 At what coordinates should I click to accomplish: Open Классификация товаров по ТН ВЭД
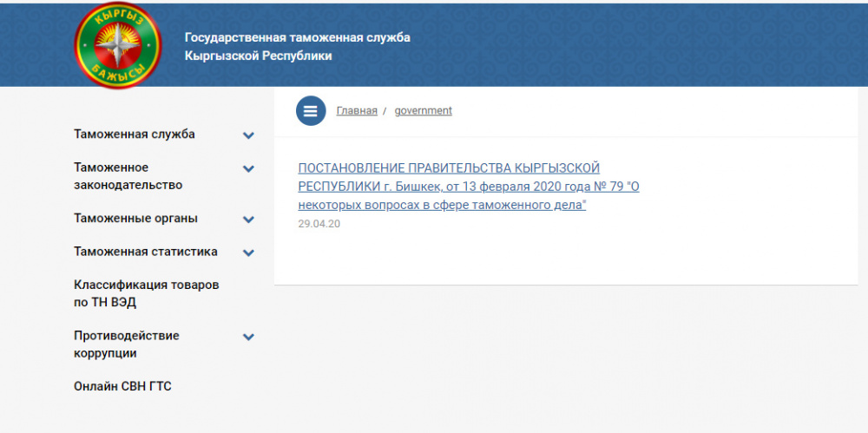pos(146,293)
